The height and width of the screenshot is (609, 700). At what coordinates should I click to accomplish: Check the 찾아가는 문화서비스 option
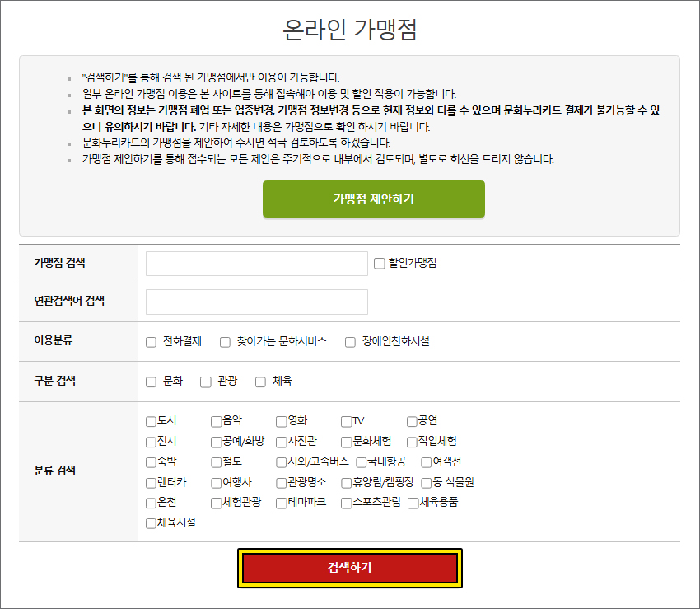pyautogui.click(x=225, y=342)
